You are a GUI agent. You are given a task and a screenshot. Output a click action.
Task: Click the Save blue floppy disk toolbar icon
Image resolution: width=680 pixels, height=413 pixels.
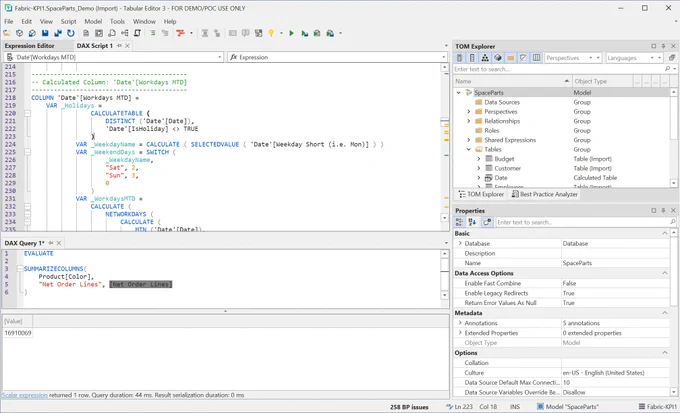coord(45,33)
